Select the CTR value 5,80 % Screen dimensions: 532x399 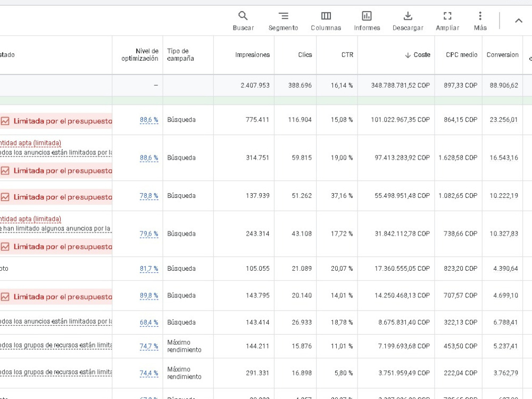tap(343, 373)
